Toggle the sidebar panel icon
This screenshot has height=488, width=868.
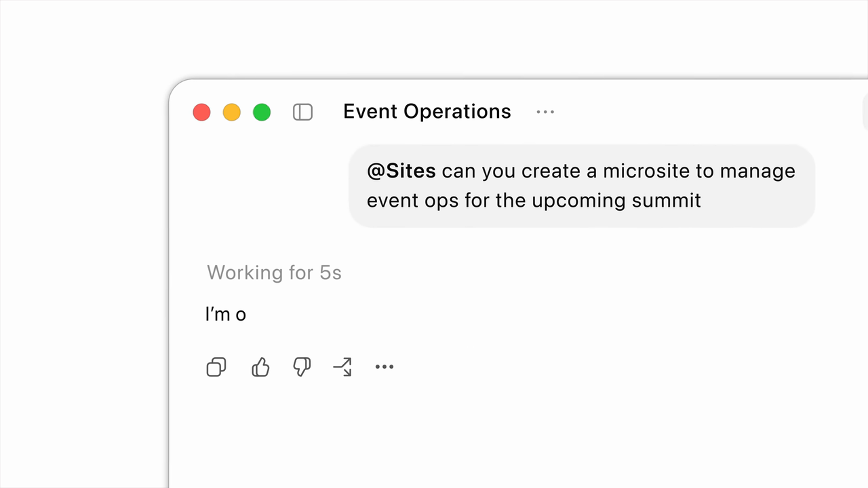302,112
